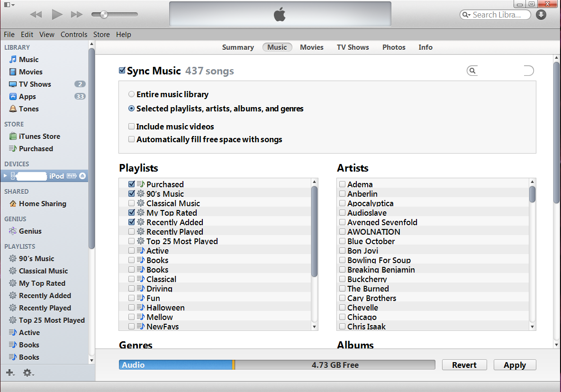Open the File menu
The image size is (561, 392).
[x=9, y=35]
